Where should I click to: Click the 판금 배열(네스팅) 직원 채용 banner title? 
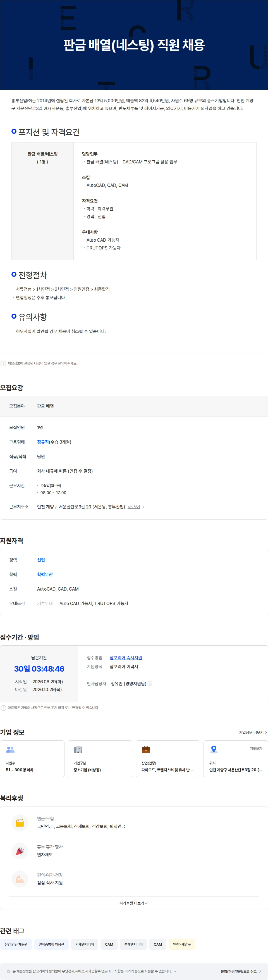click(134, 45)
